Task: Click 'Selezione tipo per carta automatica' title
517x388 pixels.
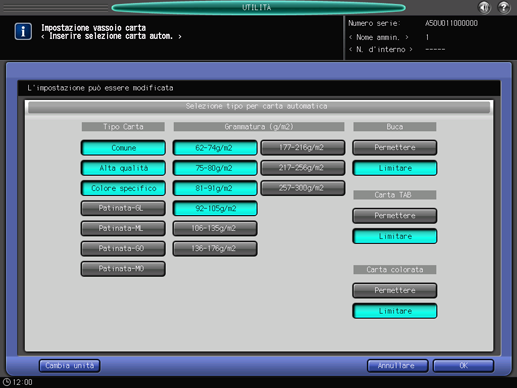Action: 259,107
